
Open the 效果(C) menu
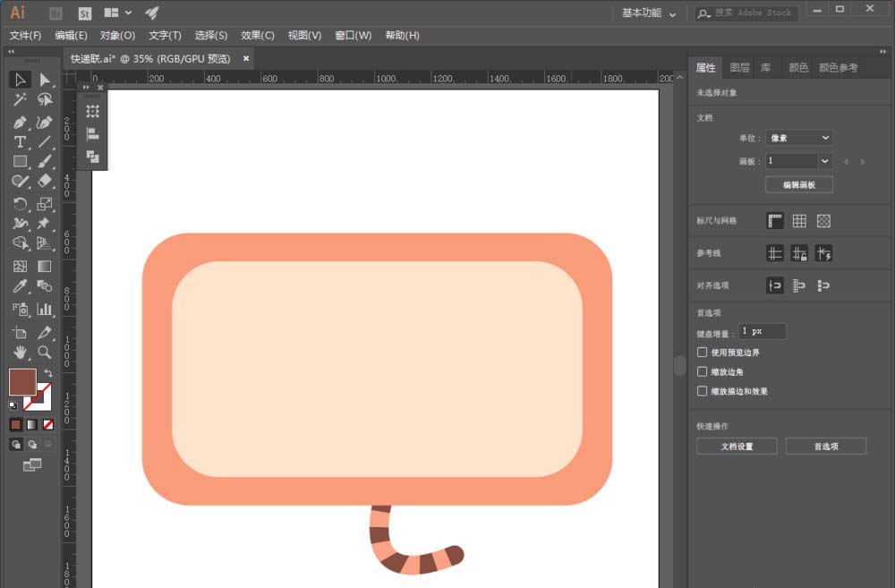click(x=258, y=36)
